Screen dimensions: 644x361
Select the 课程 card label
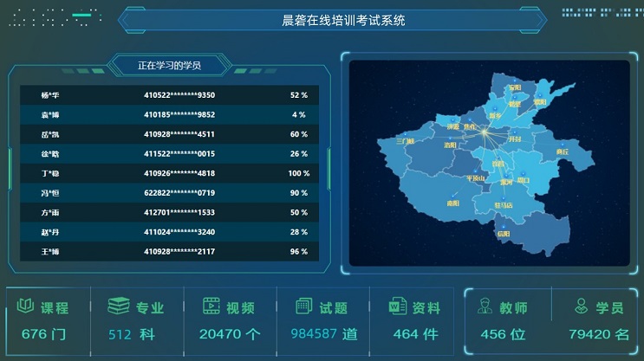(55, 308)
